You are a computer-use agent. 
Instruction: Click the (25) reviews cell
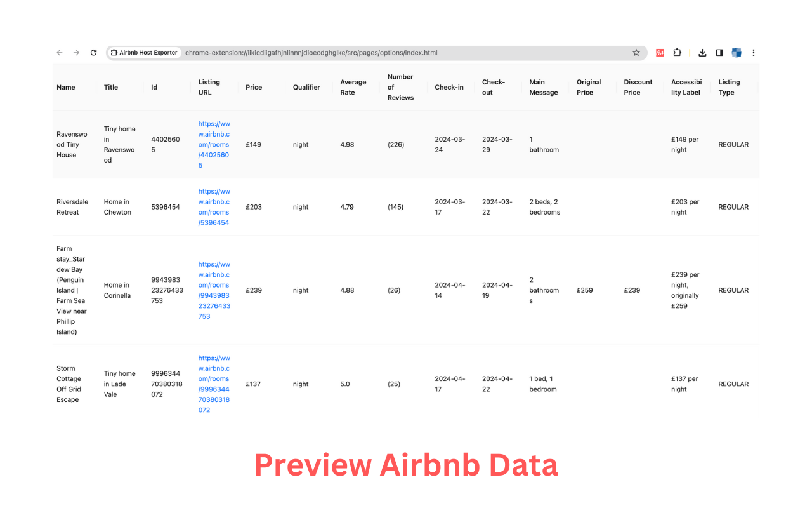coord(394,384)
